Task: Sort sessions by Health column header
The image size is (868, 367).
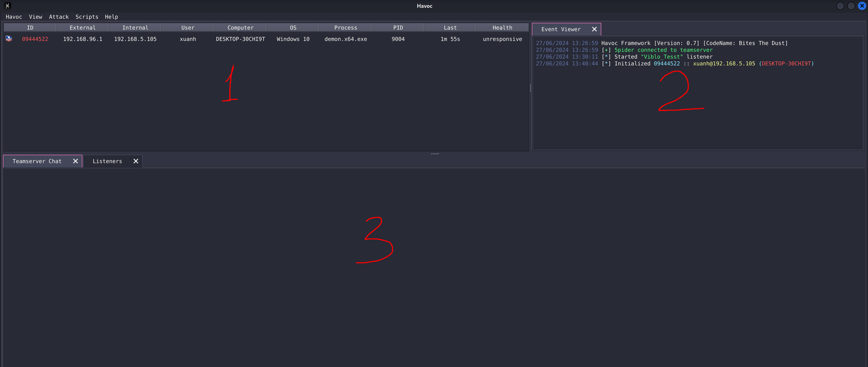Action: pyautogui.click(x=502, y=27)
